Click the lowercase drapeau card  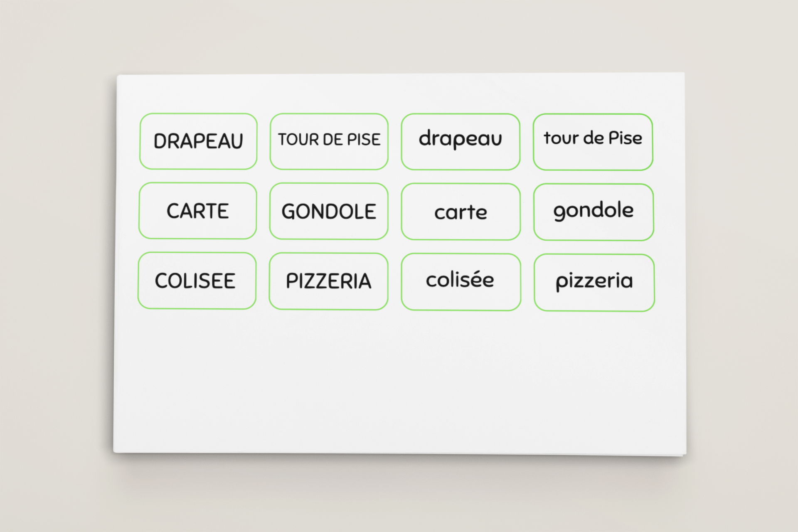(x=461, y=141)
